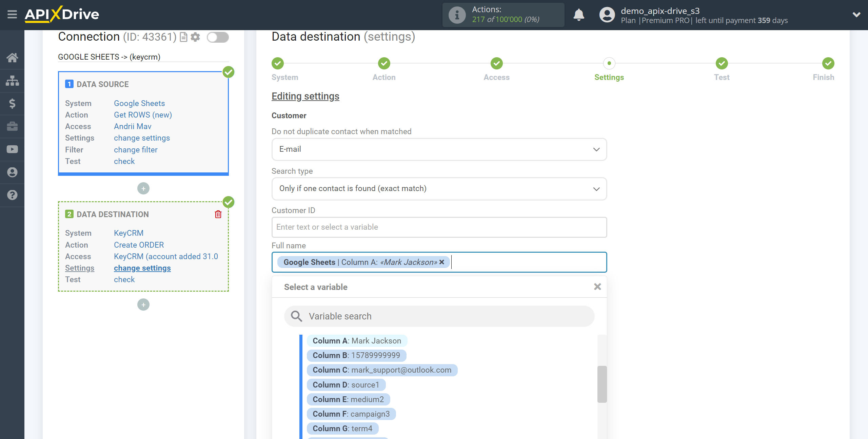Toggle the connection on/off switch

tap(218, 37)
